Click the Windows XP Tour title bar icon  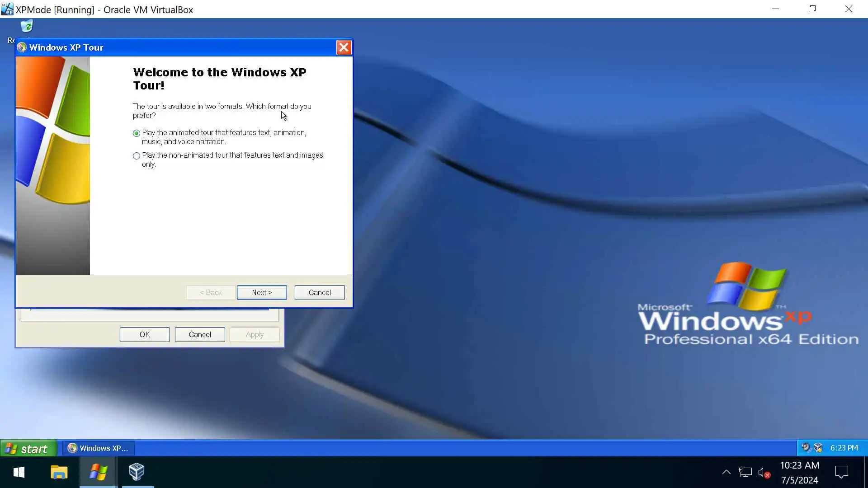tap(22, 47)
